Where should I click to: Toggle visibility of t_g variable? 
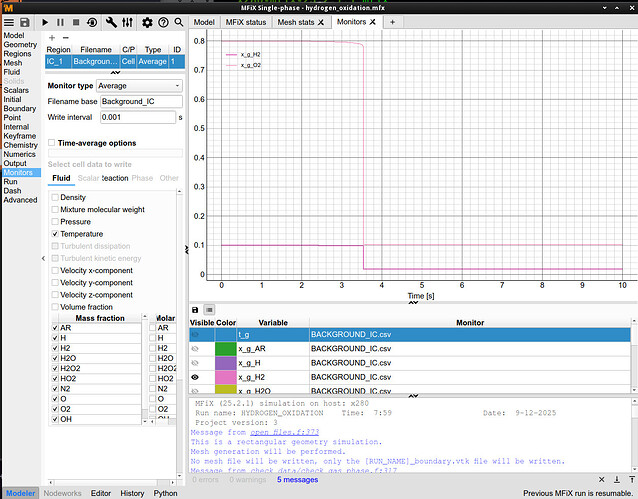[x=195, y=335]
